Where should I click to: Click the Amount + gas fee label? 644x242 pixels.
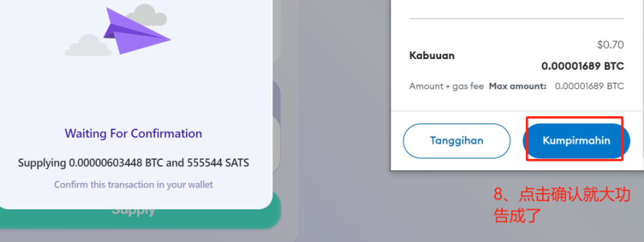pos(447,86)
